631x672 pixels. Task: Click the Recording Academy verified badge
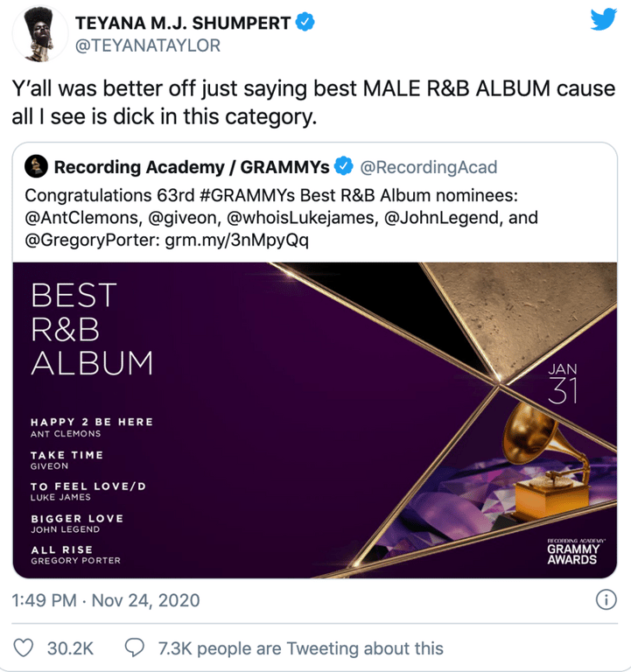[346, 166]
